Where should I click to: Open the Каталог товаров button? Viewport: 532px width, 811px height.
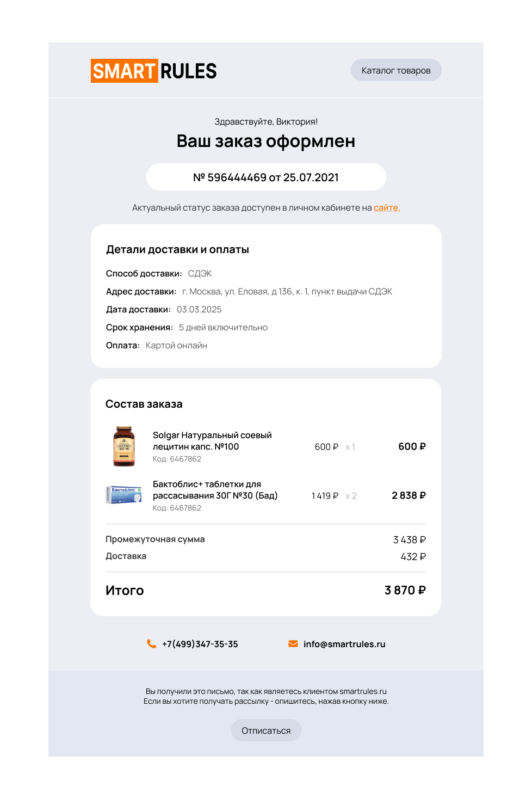tap(395, 70)
